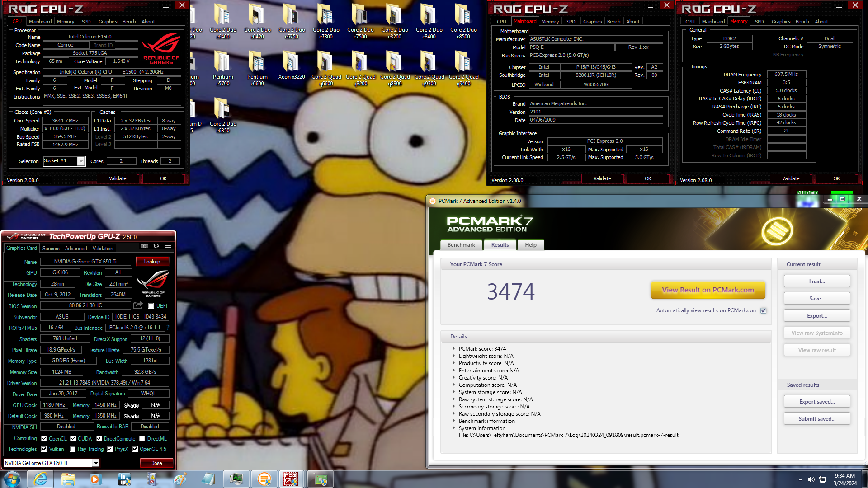Open the Pentium e5700 folder
The width and height of the screenshot is (868, 488).
[223, 68]
